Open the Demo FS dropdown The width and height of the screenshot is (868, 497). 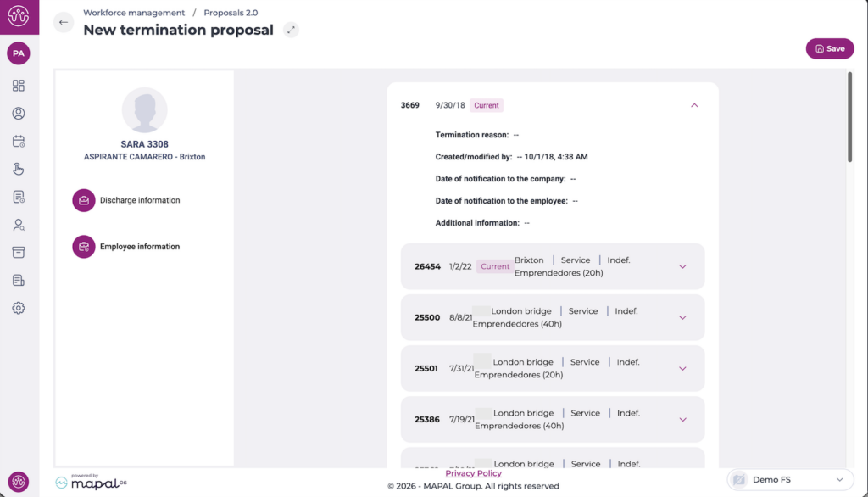[789, 480]
